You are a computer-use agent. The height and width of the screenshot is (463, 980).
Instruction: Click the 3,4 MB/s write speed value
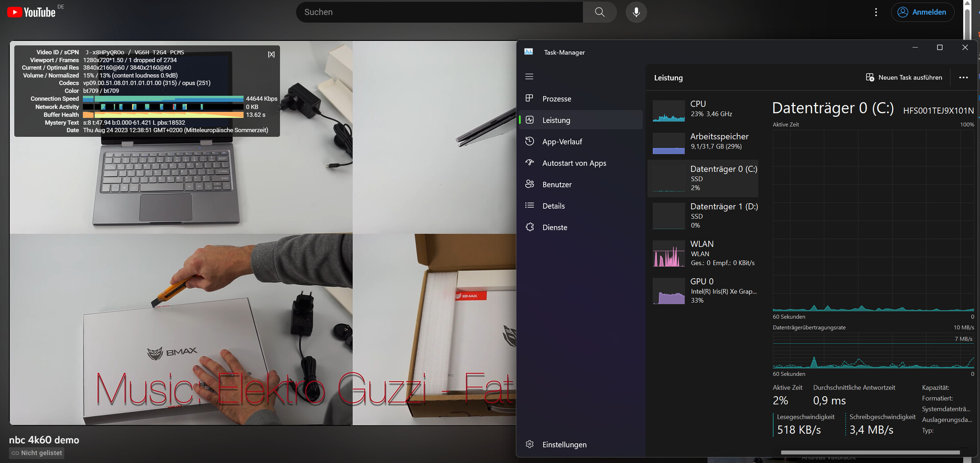[x=871, y=430]
